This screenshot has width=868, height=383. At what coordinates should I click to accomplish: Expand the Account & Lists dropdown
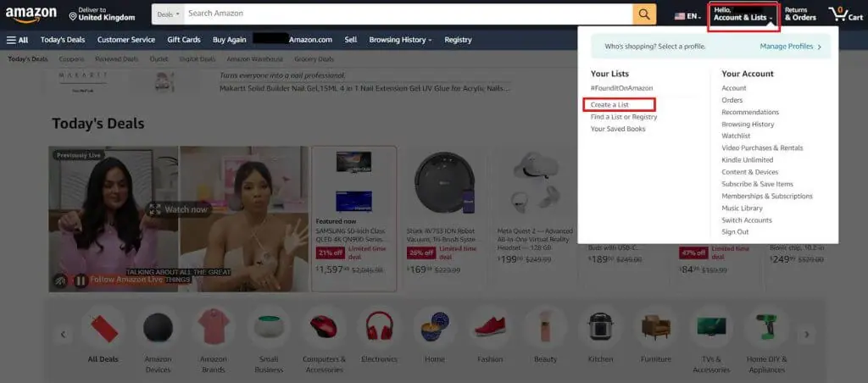pos(743,14)
